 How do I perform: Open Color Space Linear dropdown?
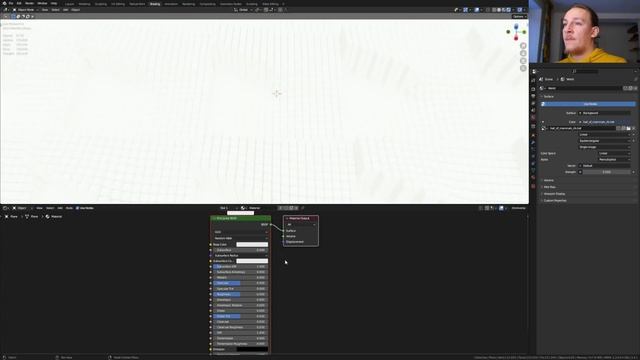click(614, 153)
